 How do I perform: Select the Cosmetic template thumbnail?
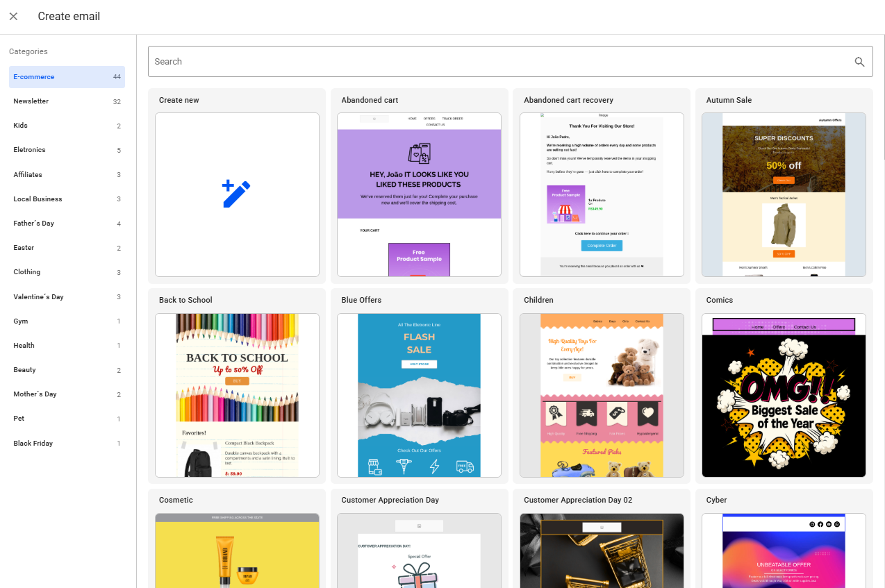[x=237, y=550]
